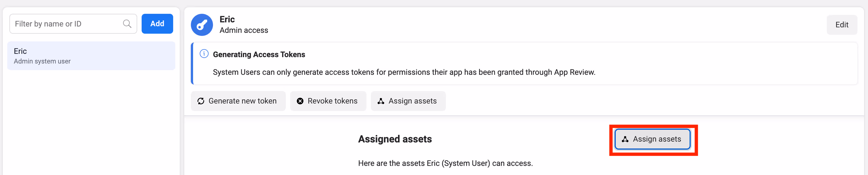
Task: Click Assign assets label beside Assigned assets heading
Action: (x=657, y=139)
